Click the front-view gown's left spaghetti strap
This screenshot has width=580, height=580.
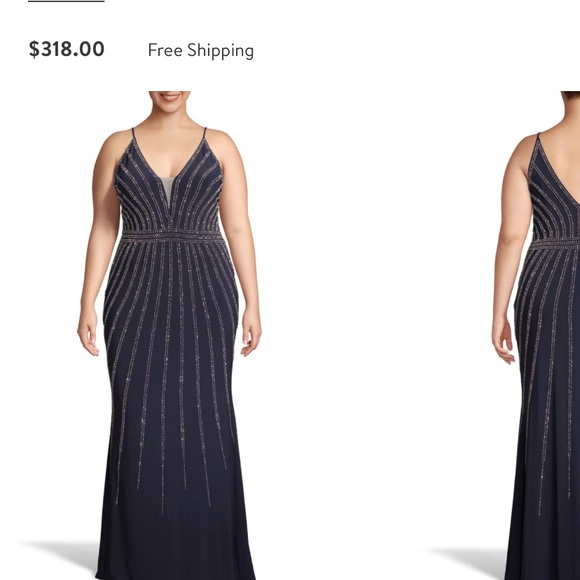coord(134,138)
